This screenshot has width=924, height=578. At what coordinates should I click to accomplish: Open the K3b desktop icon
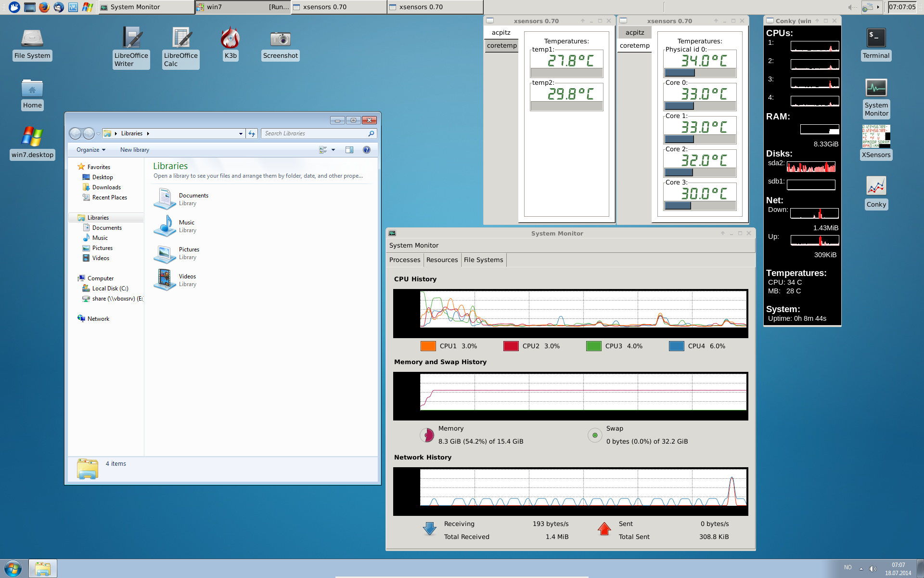pyautogui.click(x=230, y=39)
